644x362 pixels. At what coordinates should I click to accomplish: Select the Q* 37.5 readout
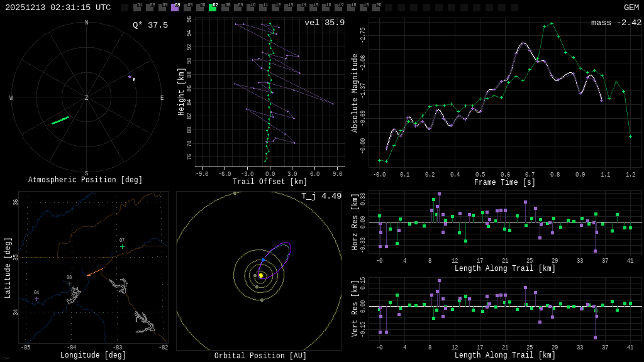[x=150, y=25]
